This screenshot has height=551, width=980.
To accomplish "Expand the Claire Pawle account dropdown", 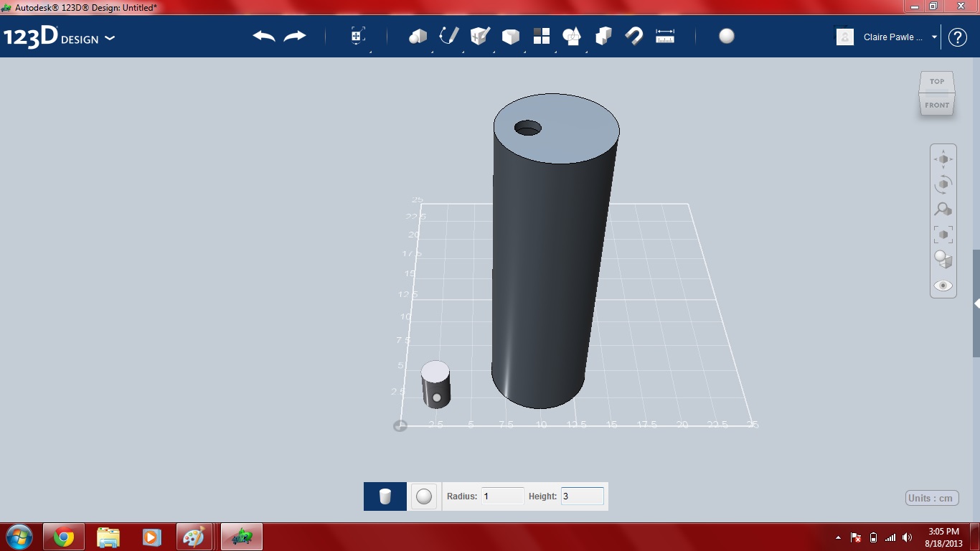I will 934,37.
